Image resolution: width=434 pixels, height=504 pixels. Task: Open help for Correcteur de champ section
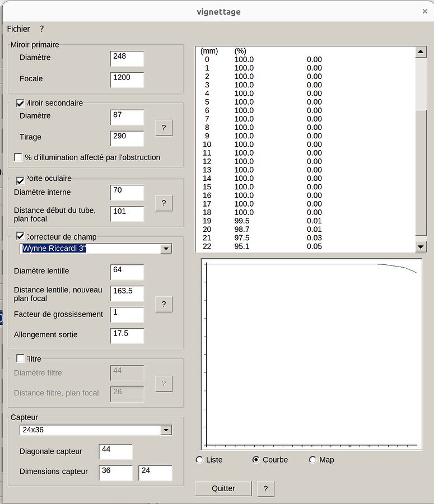click(x=164, y=304)
